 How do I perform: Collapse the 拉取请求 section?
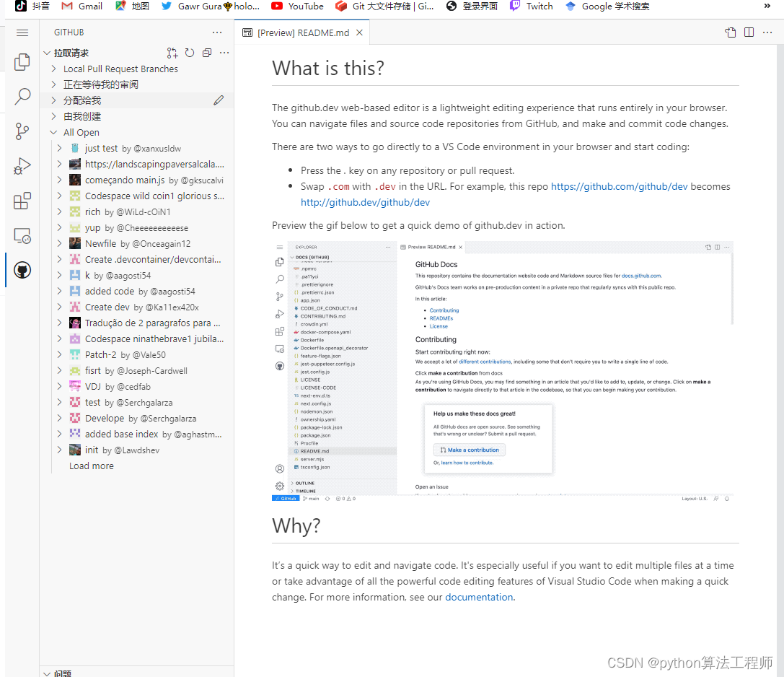coord(47,53)
